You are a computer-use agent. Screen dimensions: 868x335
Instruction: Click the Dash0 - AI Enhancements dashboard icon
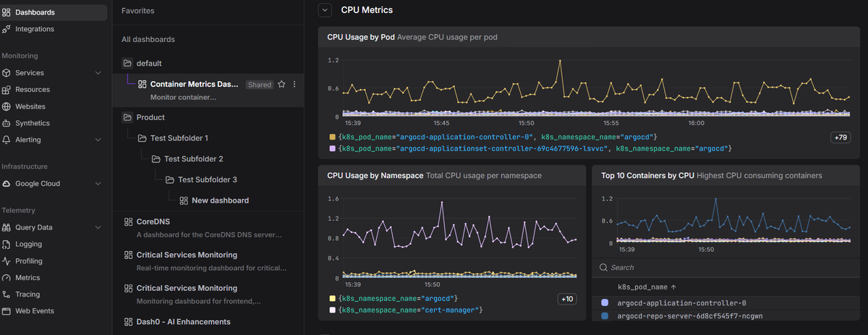[x=128, y=322]
